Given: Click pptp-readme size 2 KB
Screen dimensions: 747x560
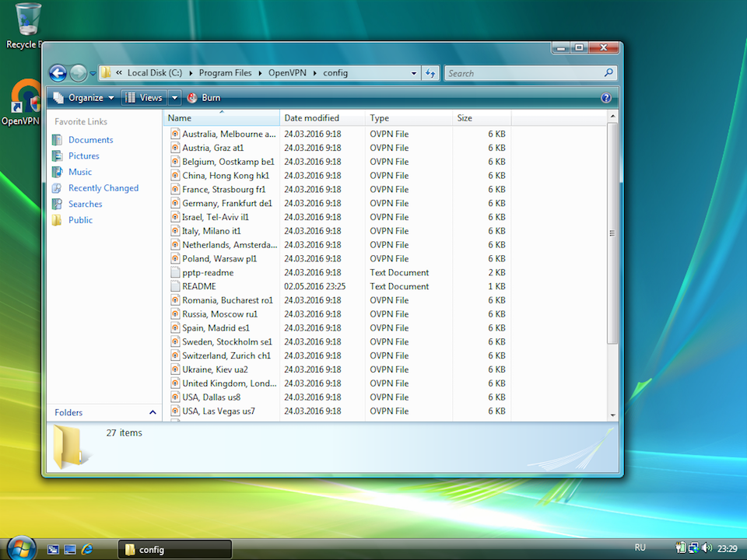Looking at the screenshot, I should tap(496, 272).
